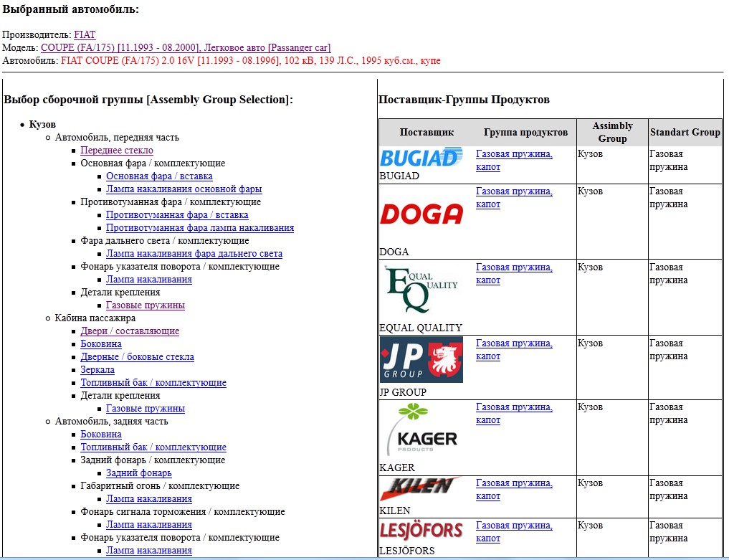Click the Поставщик column header
The height and width of the screenshot is (560, 729).
pyautogui.click(x=427, y=132)
